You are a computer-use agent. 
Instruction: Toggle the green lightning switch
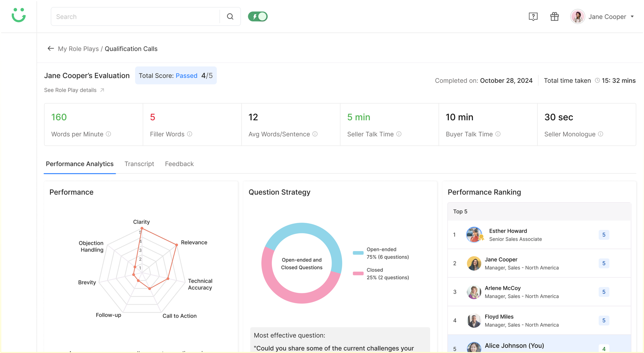tap(258, 17)
